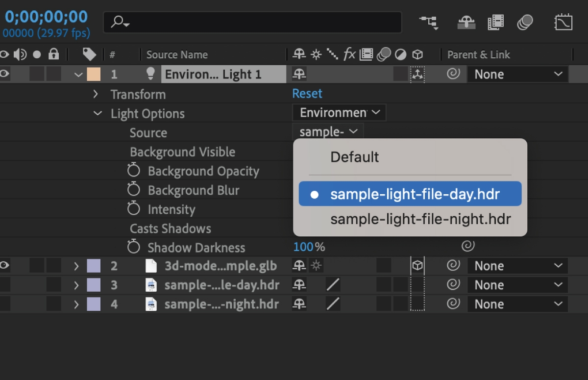The width and height of the screenshot is (588, 380).
Task: Open the composition mini-flowchart icon
Action: [428, 22]
